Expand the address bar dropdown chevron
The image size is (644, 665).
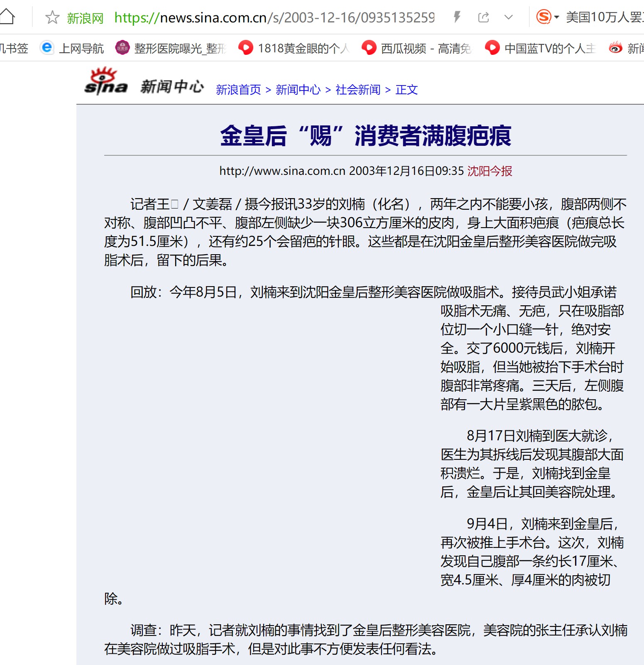pyautogui.click(x=508, y=17)
